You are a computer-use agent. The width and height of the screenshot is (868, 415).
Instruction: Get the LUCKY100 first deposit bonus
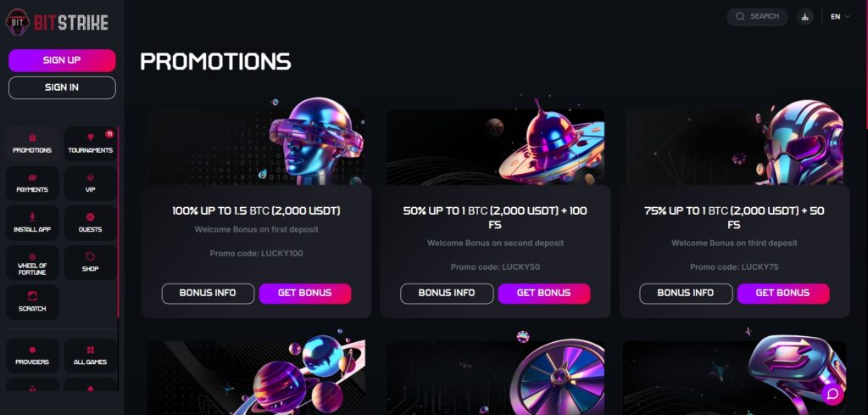[305, 293]
